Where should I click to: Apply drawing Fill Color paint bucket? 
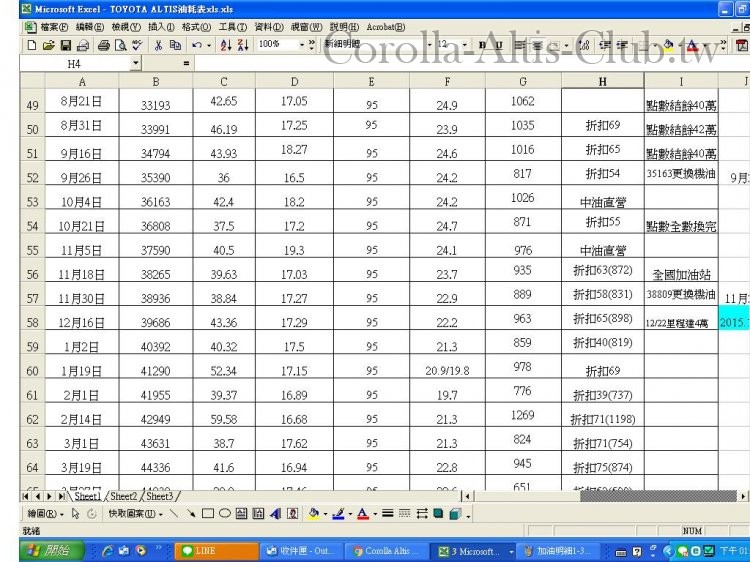tap(314, 514)
